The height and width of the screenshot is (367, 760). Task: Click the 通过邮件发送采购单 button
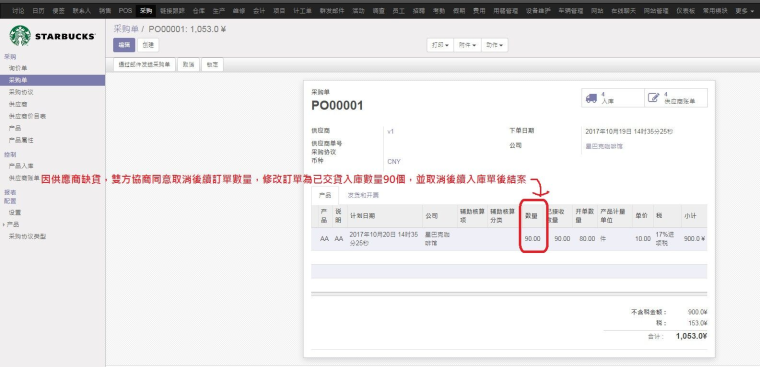(x=144, y=64)
